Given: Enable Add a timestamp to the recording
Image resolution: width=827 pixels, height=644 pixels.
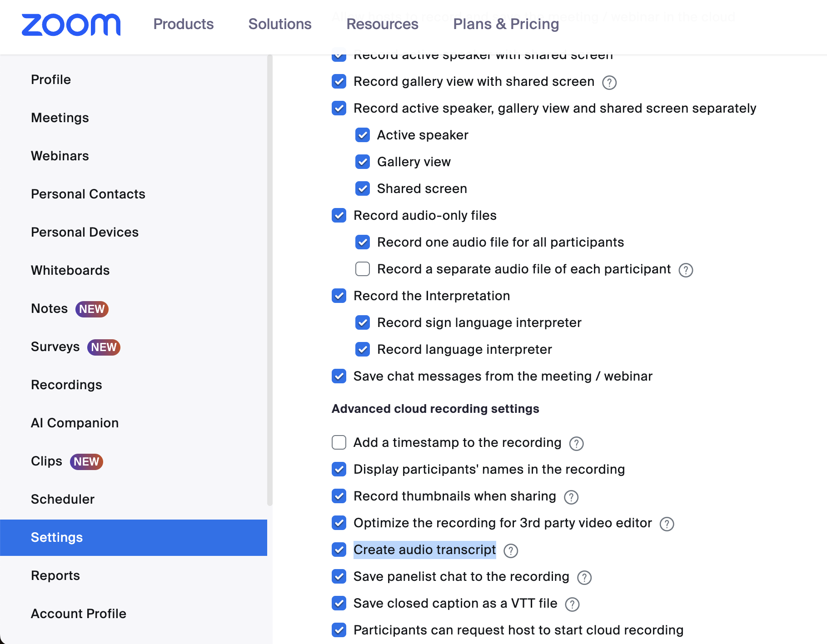Looking at the screenshot, I should [x=339, y=442].
